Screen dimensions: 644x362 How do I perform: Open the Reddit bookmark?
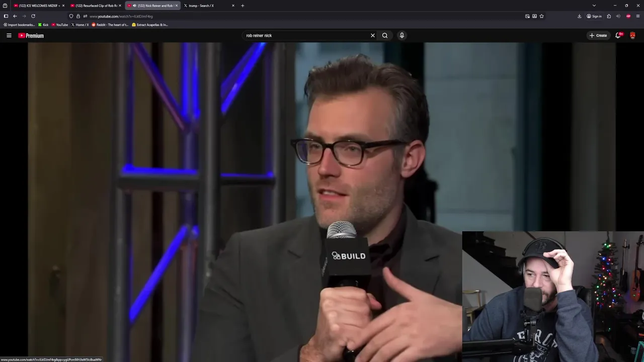pos(110,25)
